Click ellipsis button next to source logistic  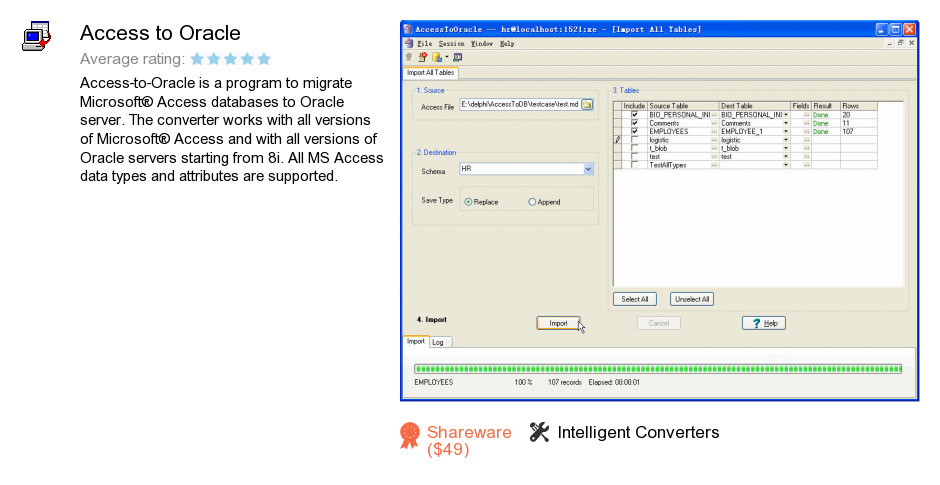point(714,140)
